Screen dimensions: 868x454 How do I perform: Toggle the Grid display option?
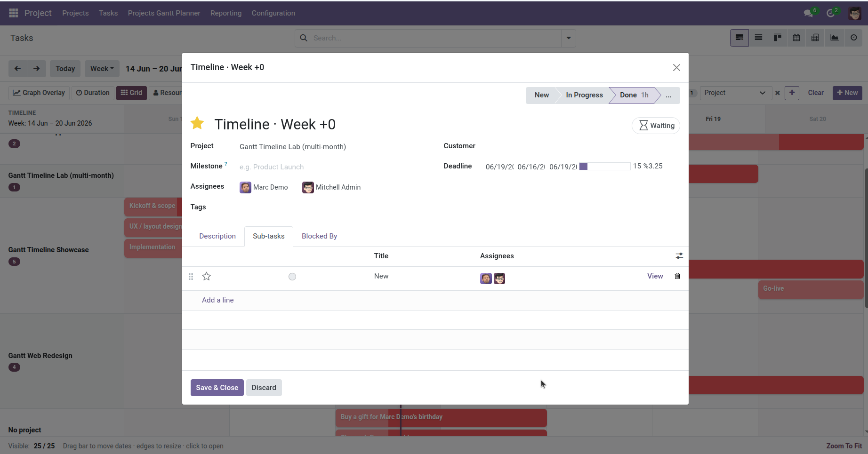(x=132, y=93)
